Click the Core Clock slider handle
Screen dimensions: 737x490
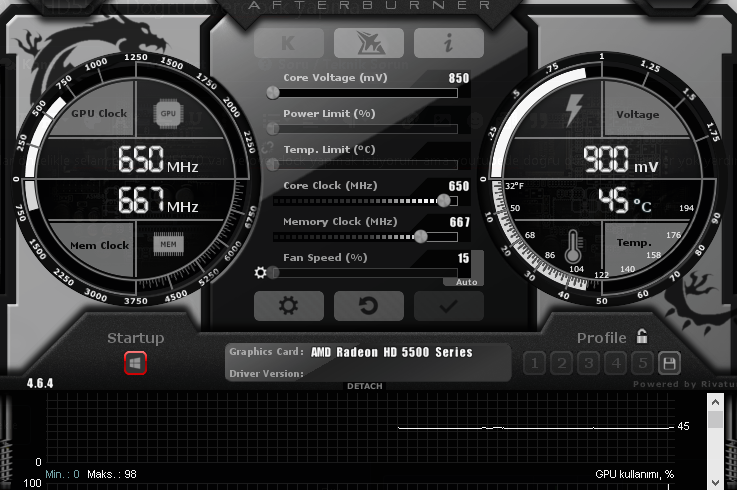[x=444, y=201]
